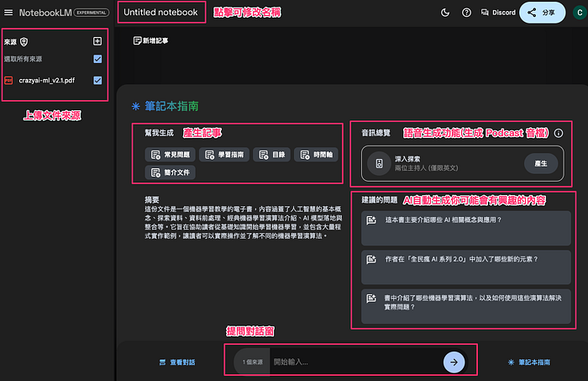
Task: Click 查看對話 view chat
Action: [x=177, y=362]
